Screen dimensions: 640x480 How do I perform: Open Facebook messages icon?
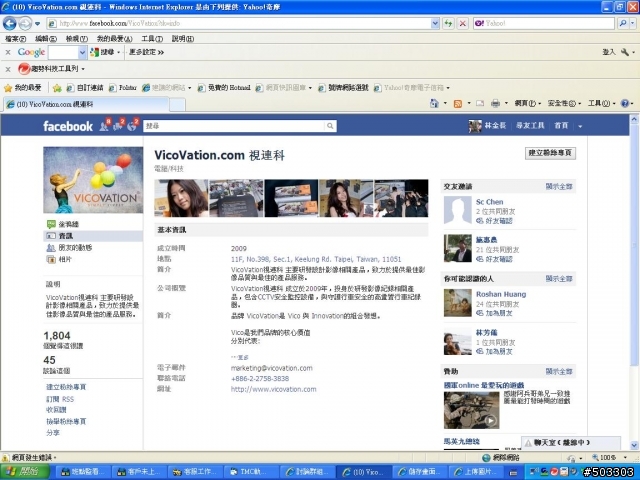[x=118, y=125]
